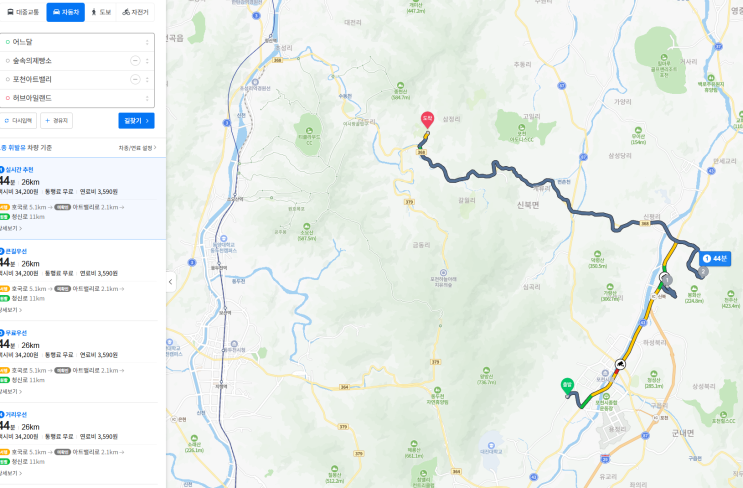This screenshot has height=488, width=743.
Task: Open the 차종/연료 설정 vehicle settings link
Action: click(137, 148)
